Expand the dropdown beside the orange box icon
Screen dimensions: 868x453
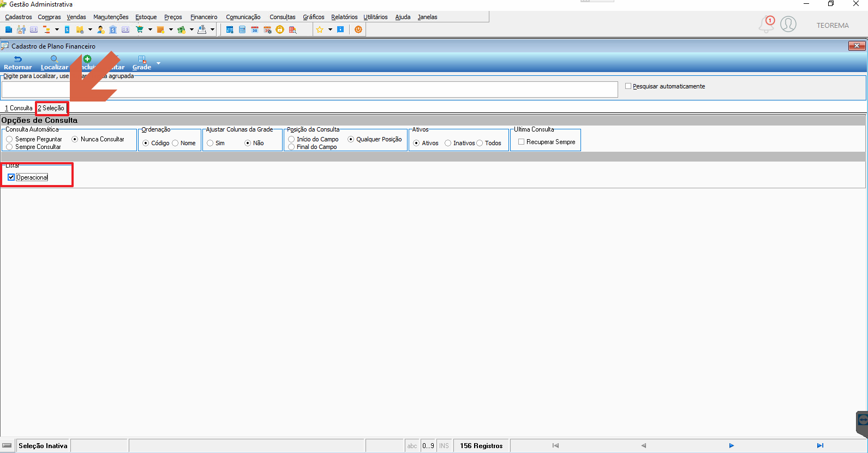[x=171, y=29]
